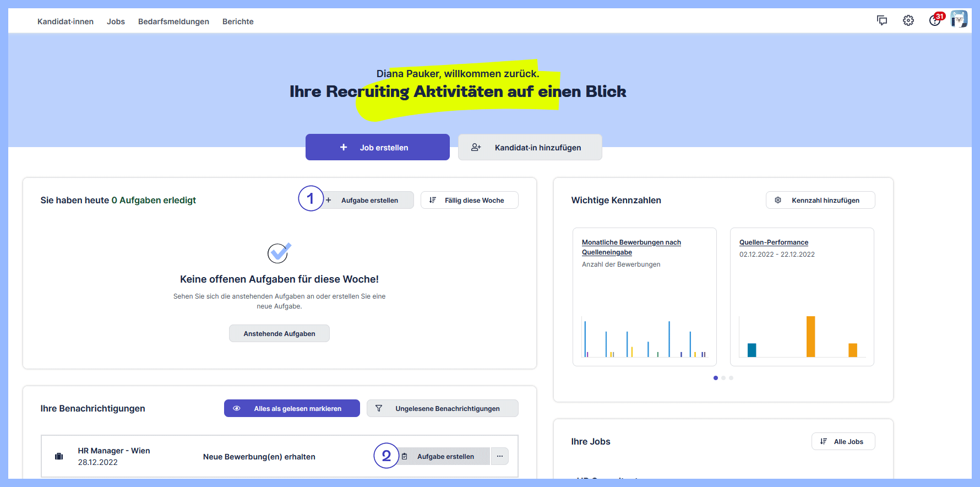This screenshot has width=980, height=487.
Task: Click Anstehende Aufgaben button
Action: (x=279, y=333)
